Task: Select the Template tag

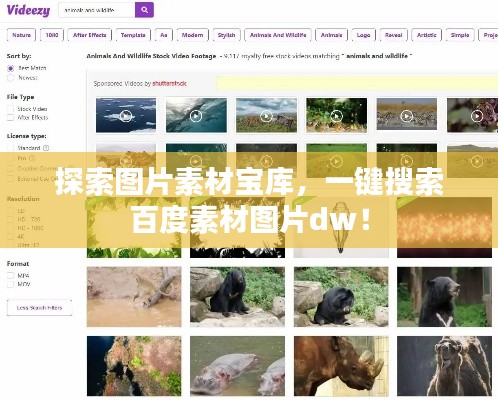Action: 133,35
